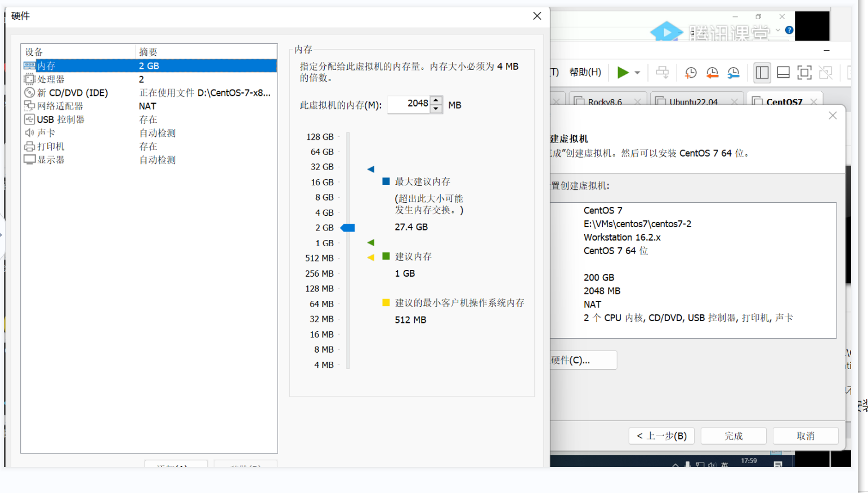Select 内存 device row

click(x=149, y=65)
